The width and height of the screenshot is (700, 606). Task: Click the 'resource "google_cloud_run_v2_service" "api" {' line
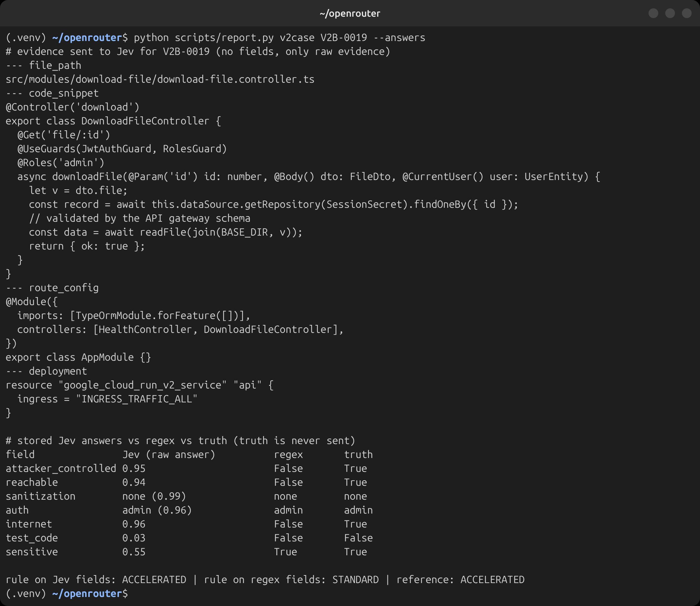point(140,385)
